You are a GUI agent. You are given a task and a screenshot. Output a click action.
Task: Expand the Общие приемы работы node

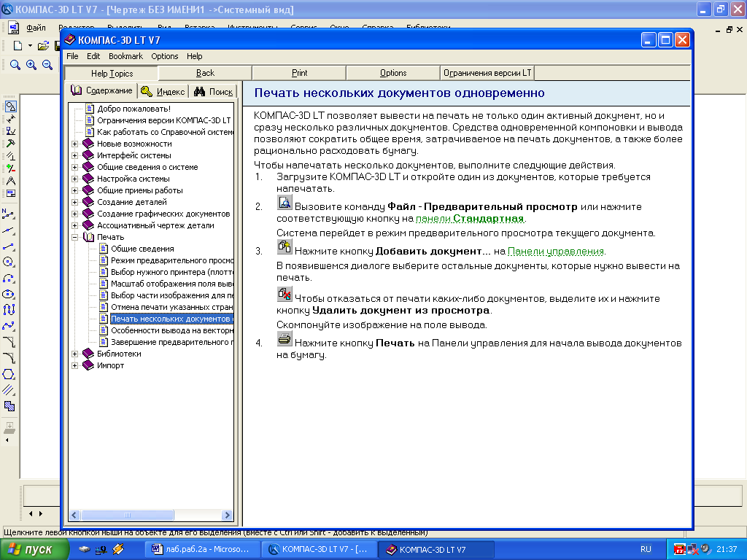[x=75, y=190]
